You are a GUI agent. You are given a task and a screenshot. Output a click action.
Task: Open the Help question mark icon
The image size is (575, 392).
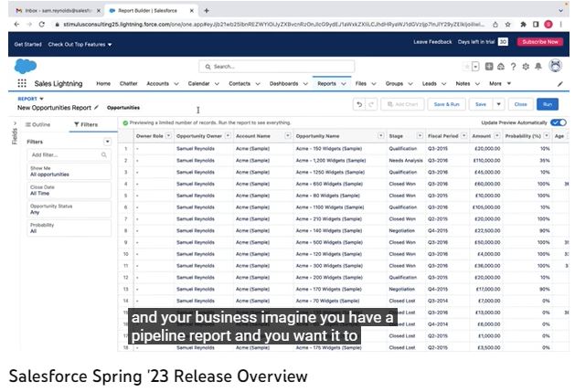point(513,67)
